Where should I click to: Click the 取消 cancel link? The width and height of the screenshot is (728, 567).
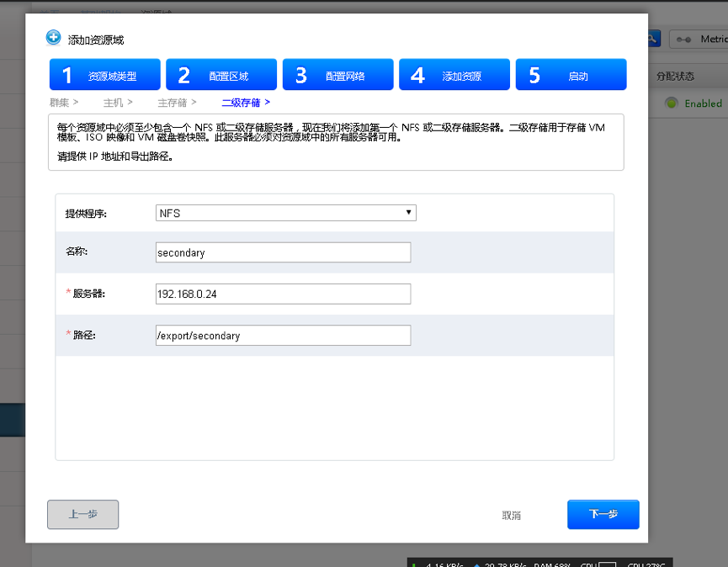coord(512,516)
